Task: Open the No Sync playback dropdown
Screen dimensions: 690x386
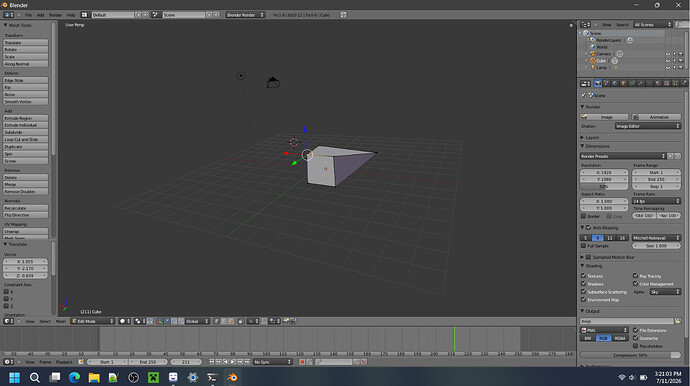Action: click(x=272, y=362)
